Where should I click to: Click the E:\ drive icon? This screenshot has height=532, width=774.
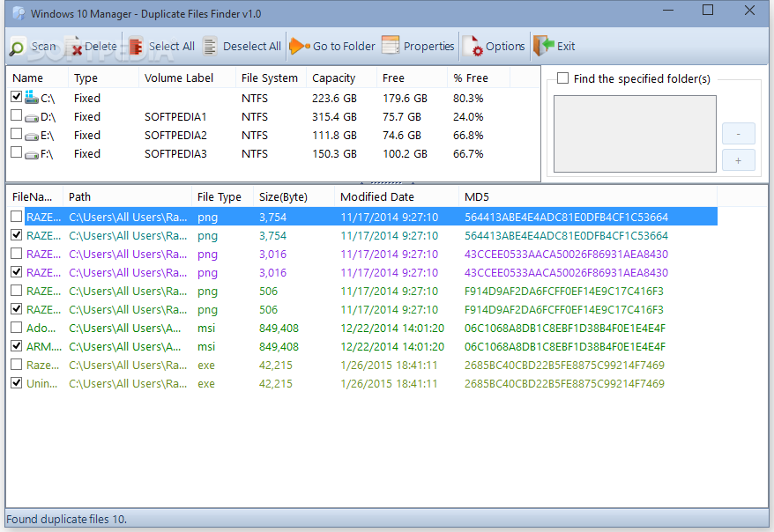(x=32, y=136)
